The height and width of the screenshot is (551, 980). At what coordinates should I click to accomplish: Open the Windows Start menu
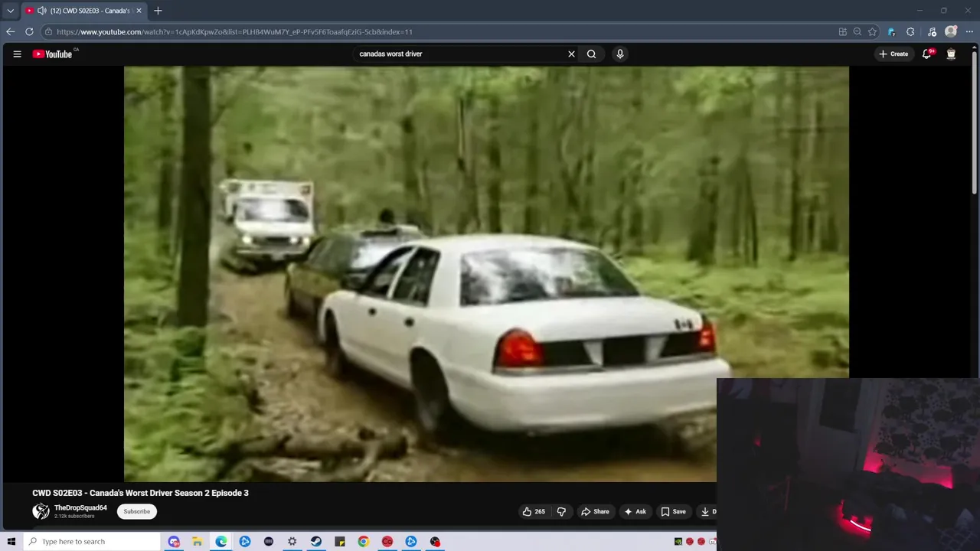(x=11, y=542)
